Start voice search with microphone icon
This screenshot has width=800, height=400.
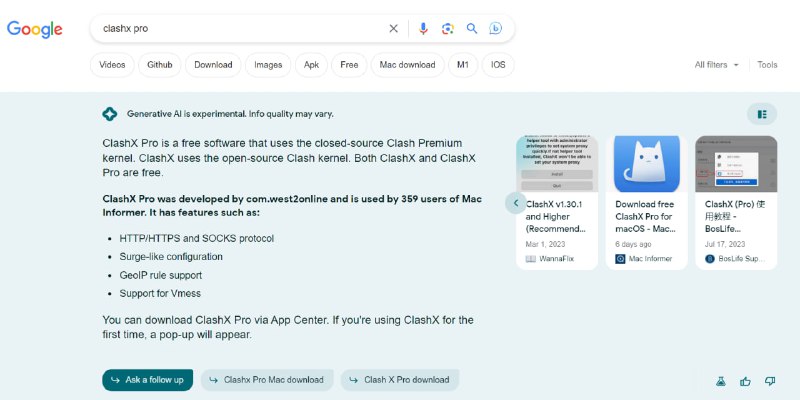[423, 29]
